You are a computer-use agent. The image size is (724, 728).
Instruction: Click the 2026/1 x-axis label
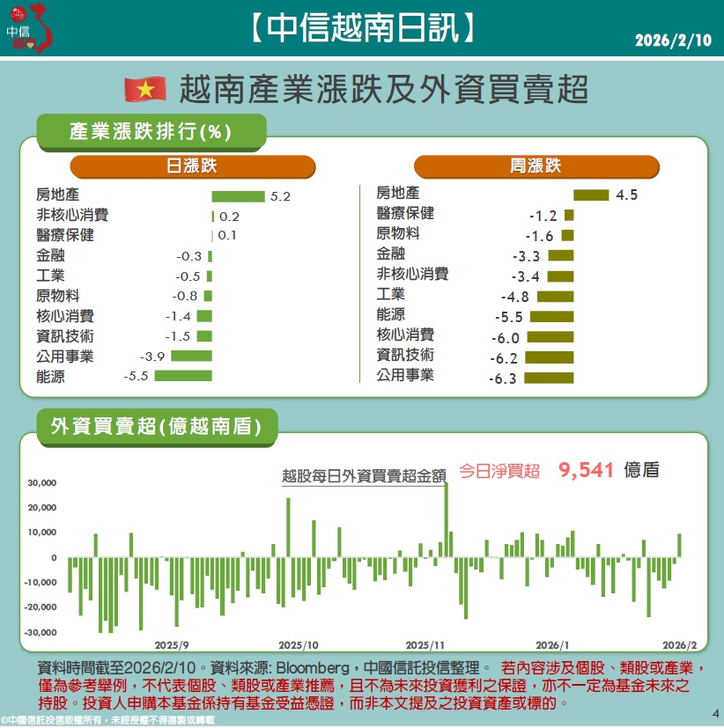coord(552,644)
